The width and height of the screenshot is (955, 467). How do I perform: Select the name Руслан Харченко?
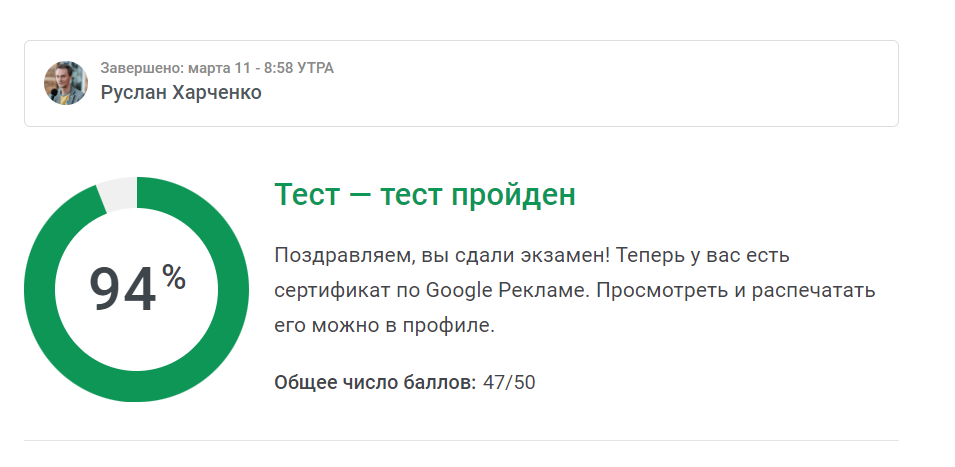(181, 93)
